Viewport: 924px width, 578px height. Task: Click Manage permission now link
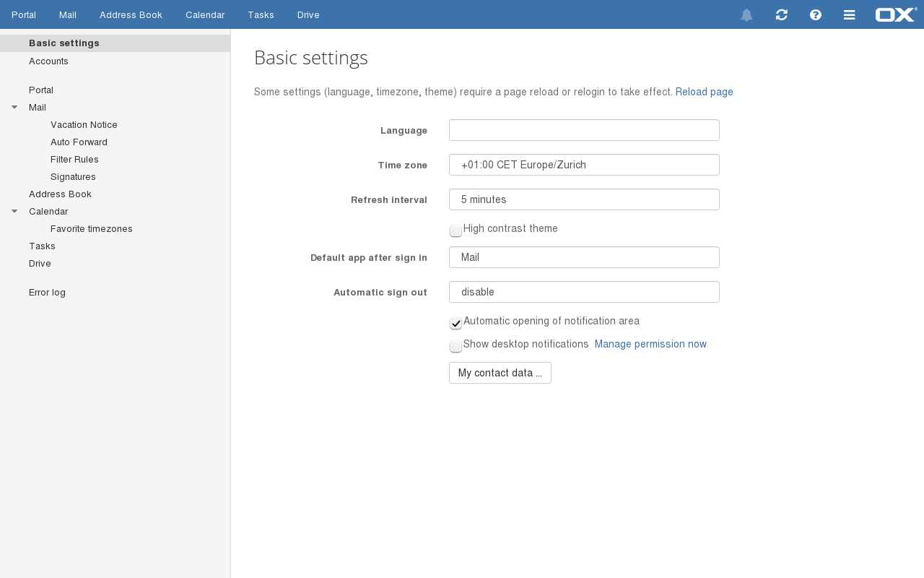coord(650,345)
